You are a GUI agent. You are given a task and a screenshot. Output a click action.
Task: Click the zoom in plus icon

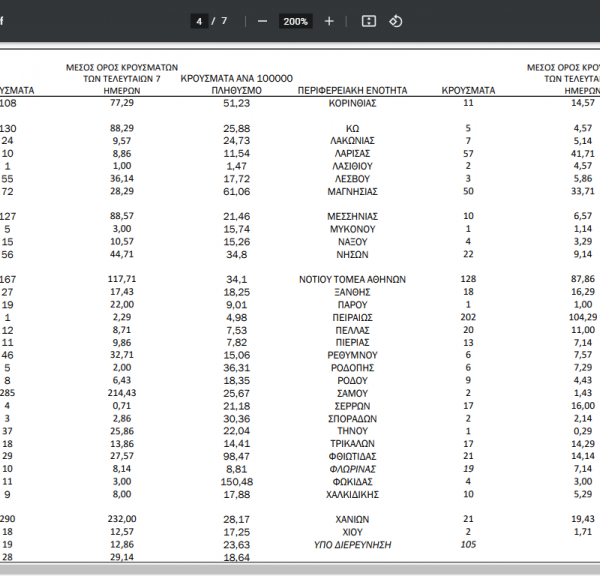pos(329,21)
